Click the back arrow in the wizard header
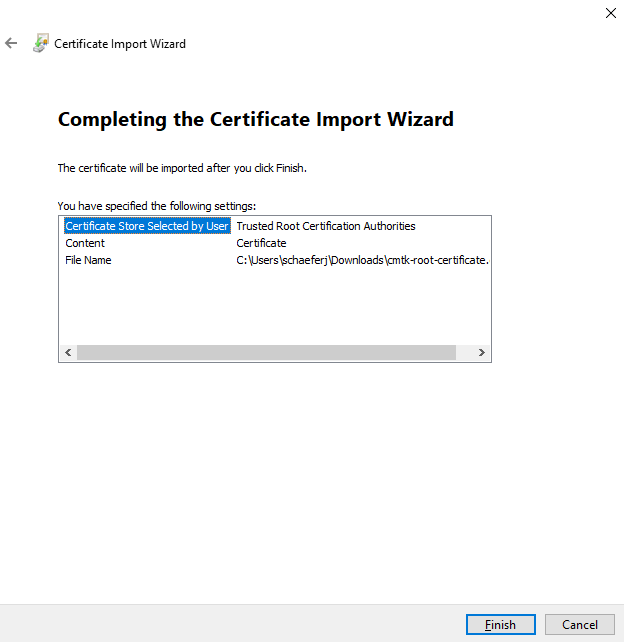624x642 pixels. (x=12, y=44)
